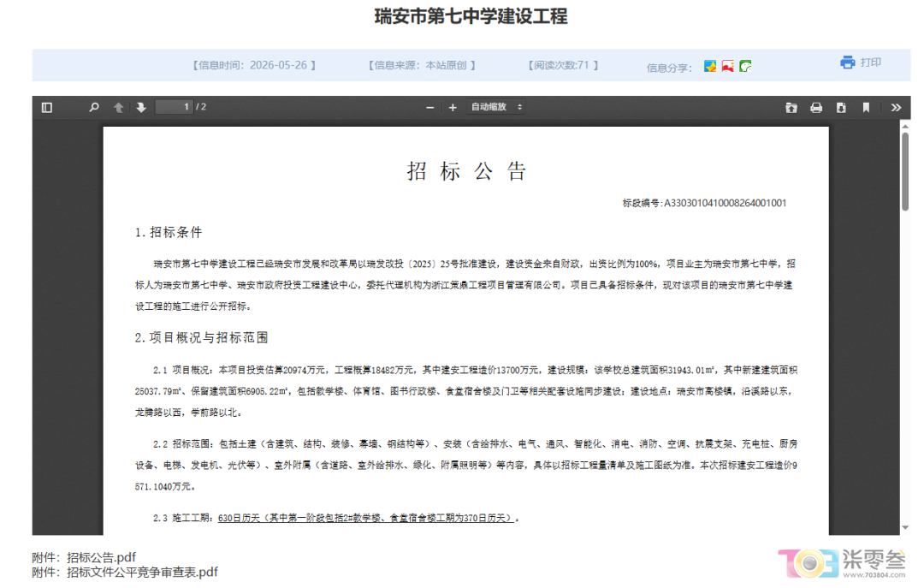Share via the first yellow-blue share icon

click(x=710, y=66)
